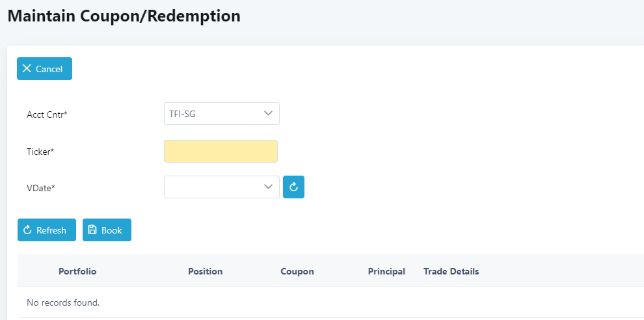This screenshot has width=644, height=320.
Task: Expand the VDate dropdown list
Action: point(221,187)
